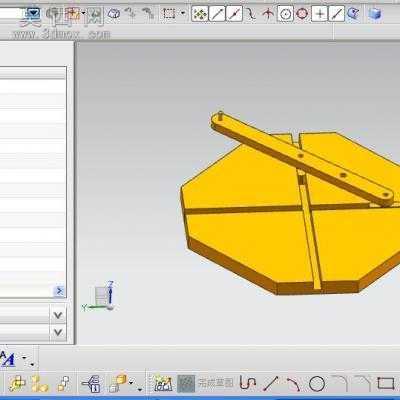This screenshot has width=400, height=400.
Task: Open the blue text annotation A tool
Action: tap(7, 359)
